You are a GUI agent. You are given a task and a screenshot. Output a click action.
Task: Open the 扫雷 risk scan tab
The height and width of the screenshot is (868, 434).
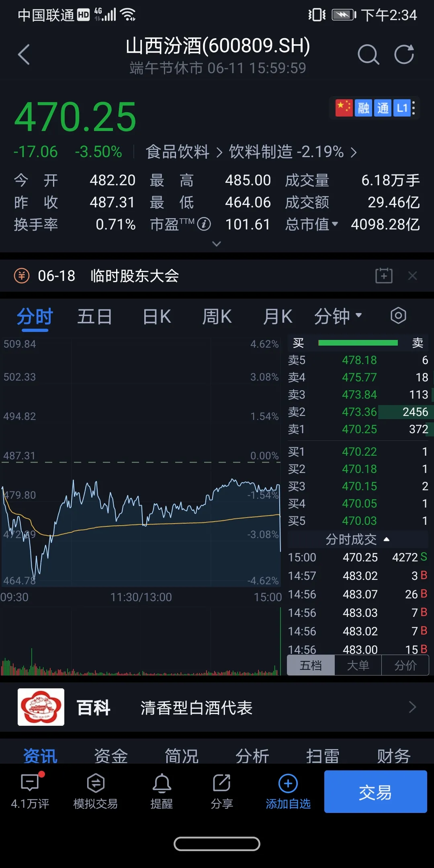click(x=323, y=756)
